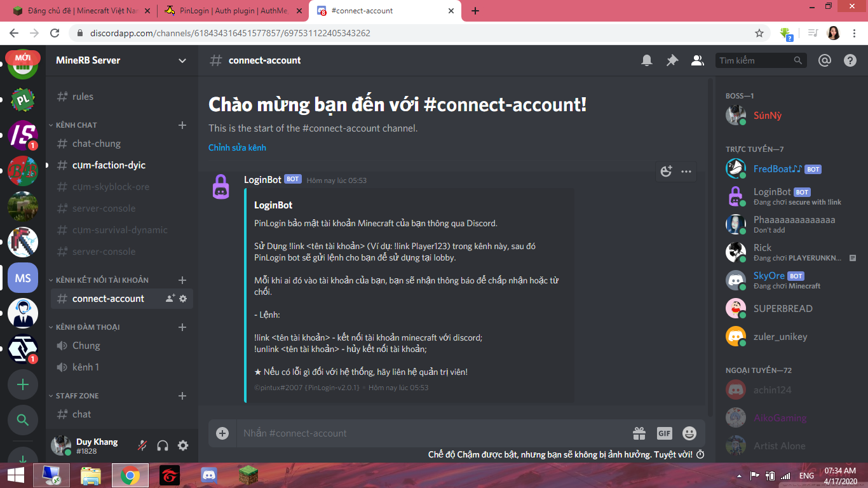The height and width of the screenshot is (488, 868).
Task: Open help question mark icon
Action: 850,60
